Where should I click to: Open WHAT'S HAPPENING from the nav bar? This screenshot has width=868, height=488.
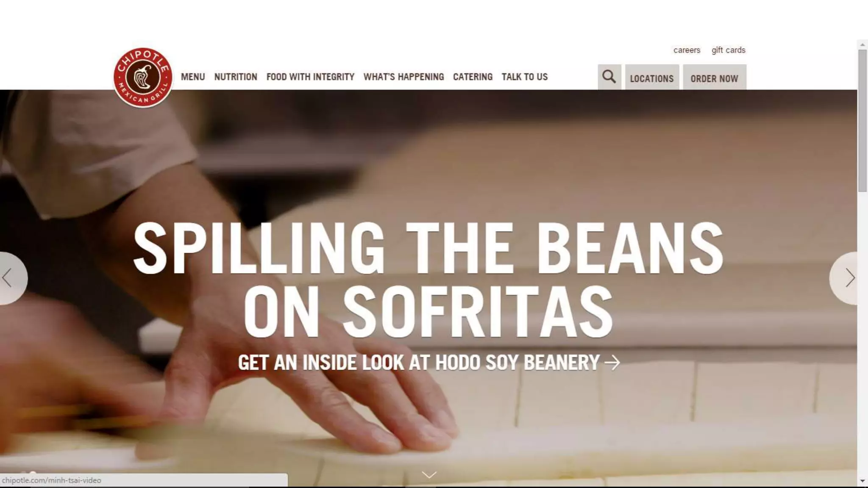pos(403,77)
